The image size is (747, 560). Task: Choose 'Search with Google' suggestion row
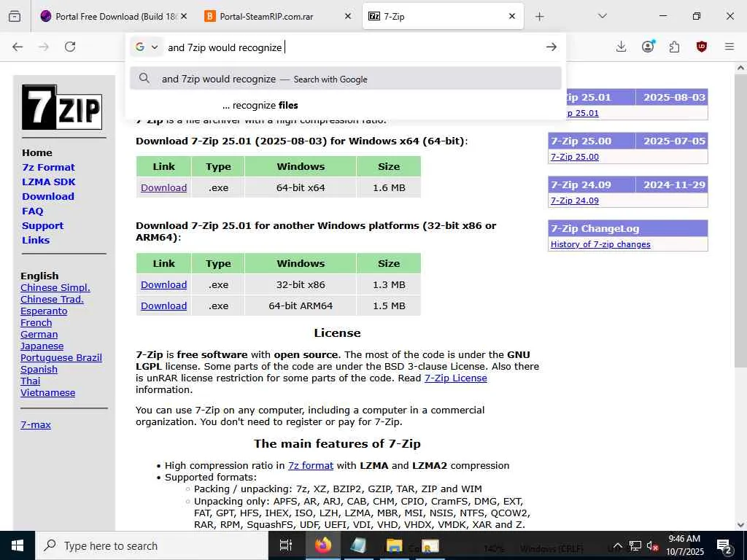[x=345, y=79]
